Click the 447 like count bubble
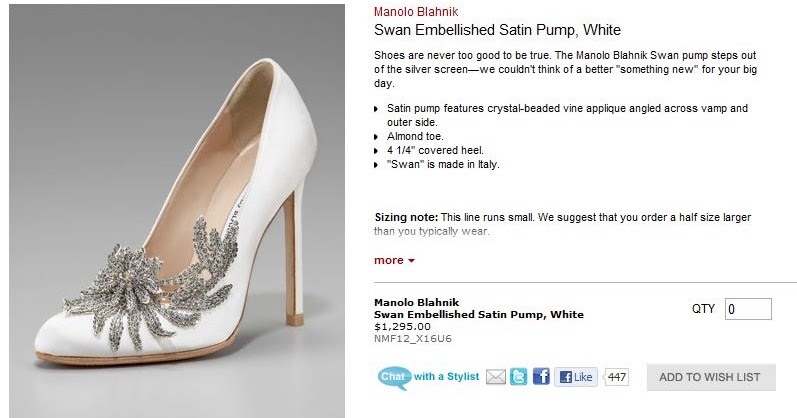This screenshot has height=418, width=797. click(x=617, y=377)
